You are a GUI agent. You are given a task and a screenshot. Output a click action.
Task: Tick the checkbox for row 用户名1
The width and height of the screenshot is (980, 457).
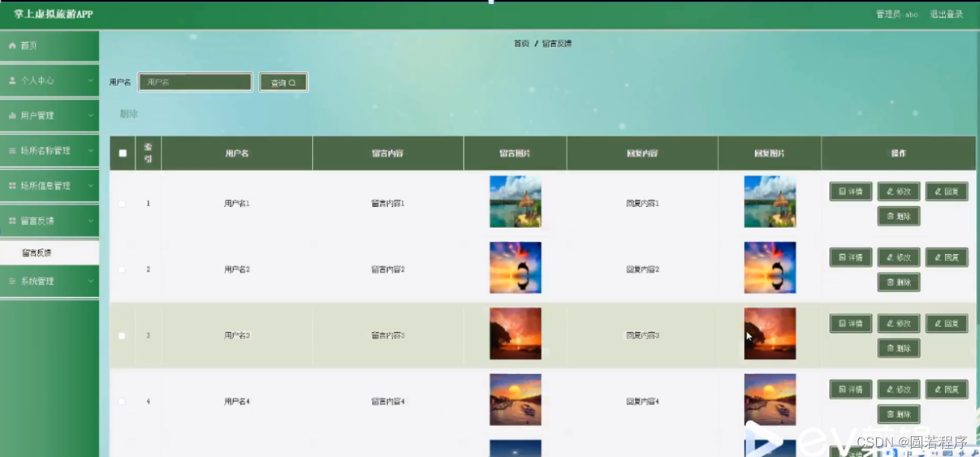(x=122, y=204)
